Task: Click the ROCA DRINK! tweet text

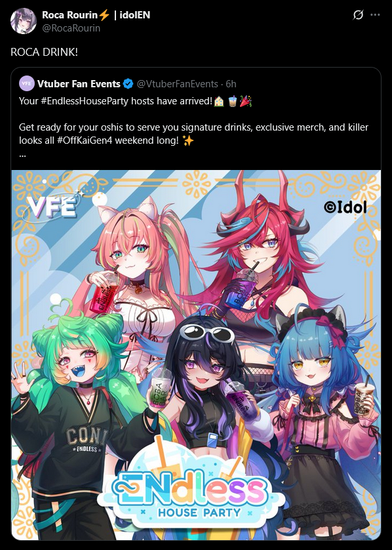Action: (x=44, y=52)
